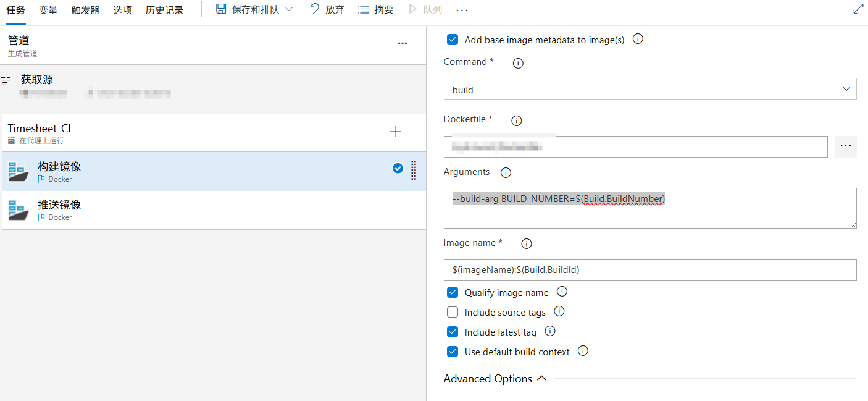Click info icon next to Image name
The height and width of the screenshot is (401, 868).
click(x=527, y=243)
